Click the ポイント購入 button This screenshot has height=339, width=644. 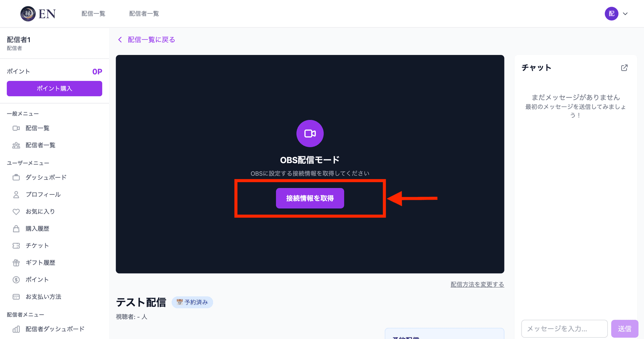tap(54, 89)
